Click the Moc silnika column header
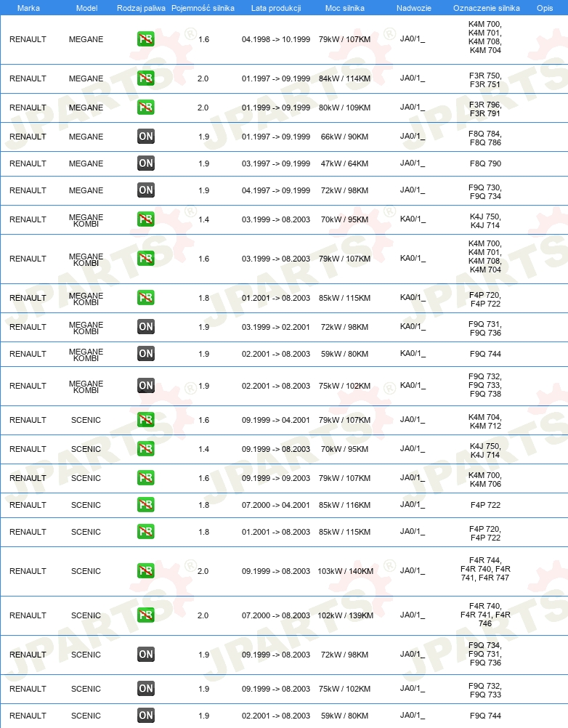 [345, 8]
